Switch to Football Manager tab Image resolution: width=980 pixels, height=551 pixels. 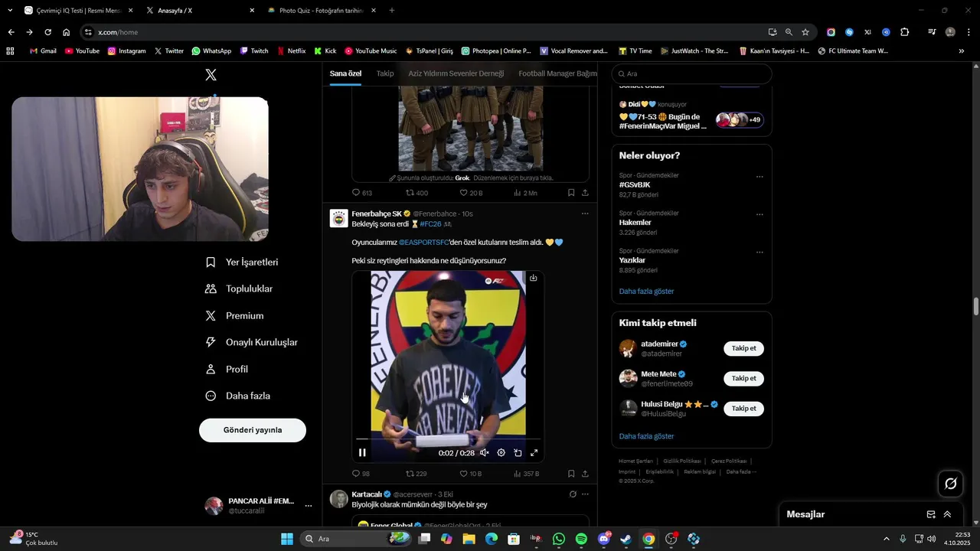557,73
